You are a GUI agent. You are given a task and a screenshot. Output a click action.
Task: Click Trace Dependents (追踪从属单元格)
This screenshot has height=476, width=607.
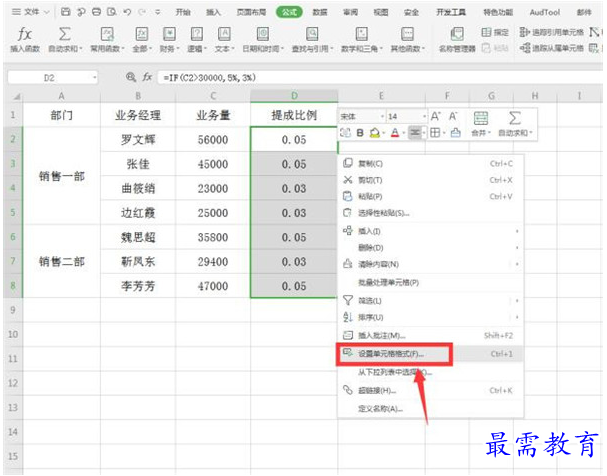coord(551,48)
